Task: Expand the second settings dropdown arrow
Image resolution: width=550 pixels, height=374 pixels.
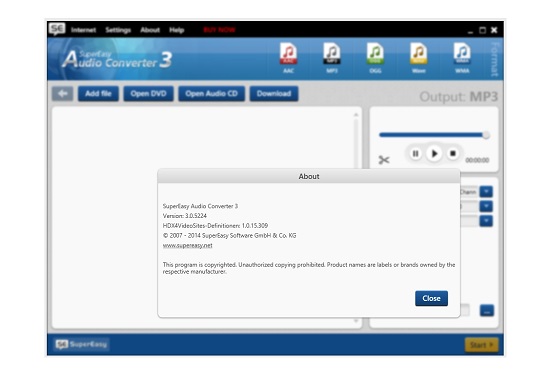Action: pos(486,206)
